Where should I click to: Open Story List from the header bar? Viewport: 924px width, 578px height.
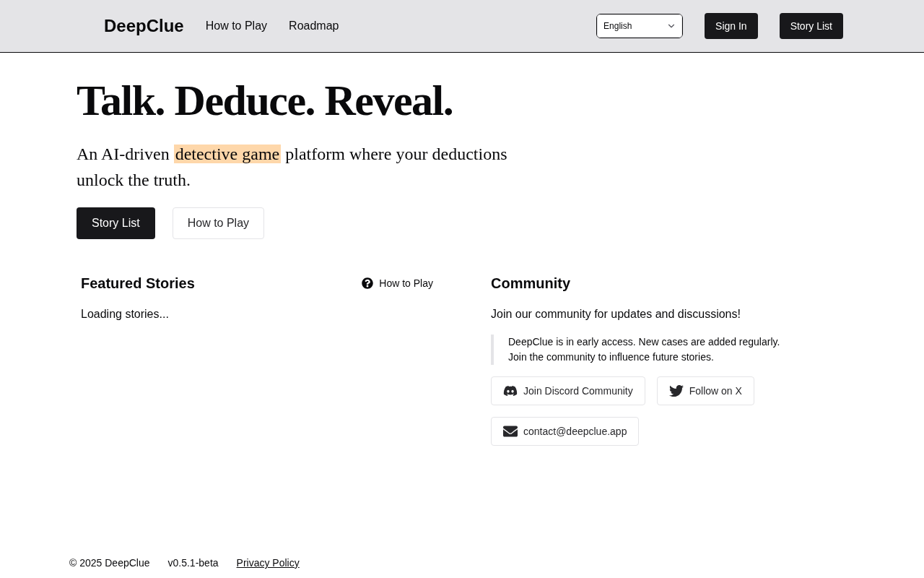811,26
